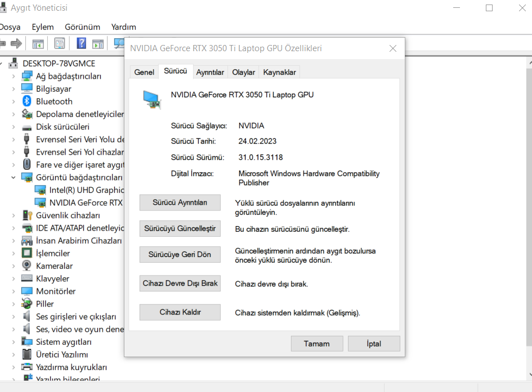Expand the Disk sürücüleri node
Screen dimensions: 532x392
tap(14, 127)
